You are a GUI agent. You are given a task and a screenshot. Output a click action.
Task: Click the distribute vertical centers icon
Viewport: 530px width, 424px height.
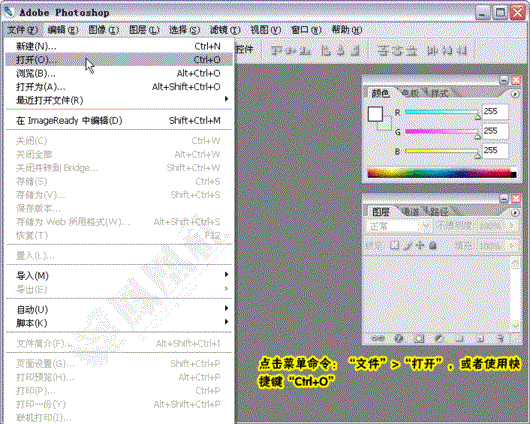pyautogui.click(x=398, y=51)
